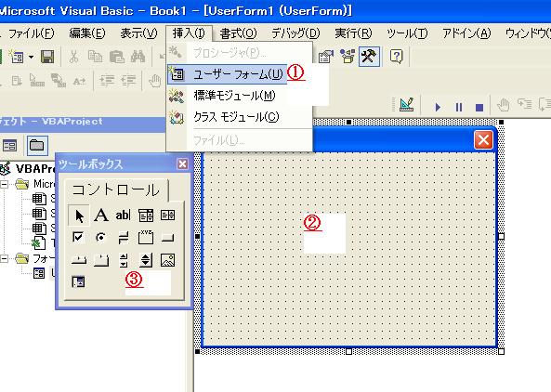The width and height of the screenshot is (551, 392).
Task: Click the Parameter Info edit toolbar icon
Action: coord(59,81)
